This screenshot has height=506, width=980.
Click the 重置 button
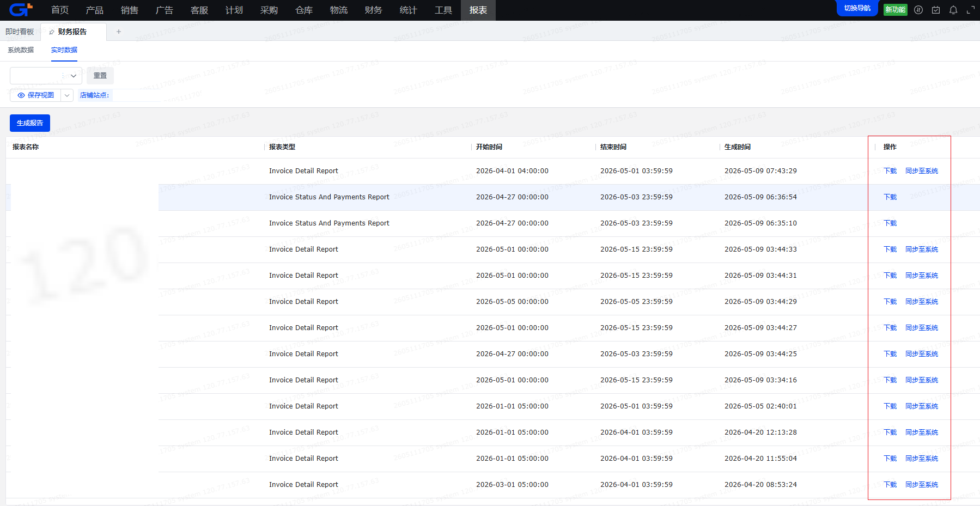(100, 76)
